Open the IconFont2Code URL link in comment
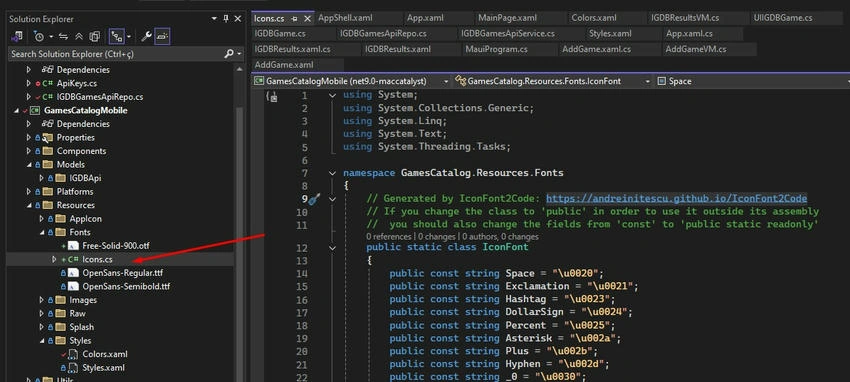This screenshot has height=382, width=850. click(677, 198)
